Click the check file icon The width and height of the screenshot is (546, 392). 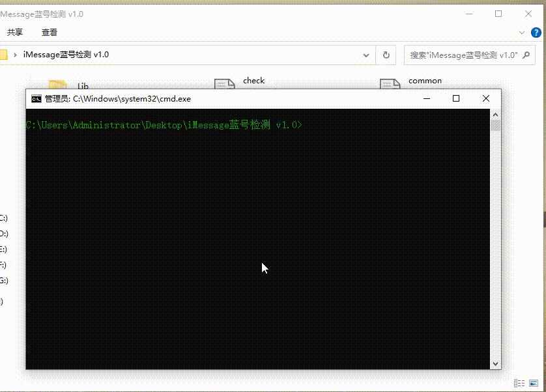point(225,83)
